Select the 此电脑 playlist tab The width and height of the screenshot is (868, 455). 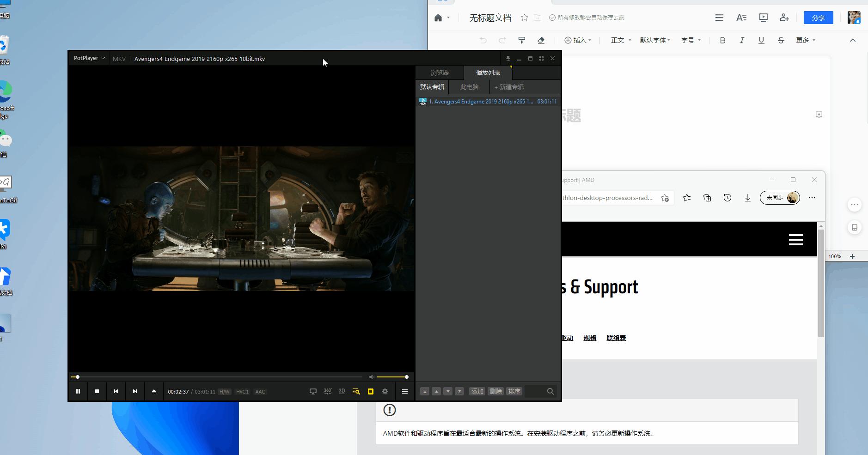click(x=469, y=87)
